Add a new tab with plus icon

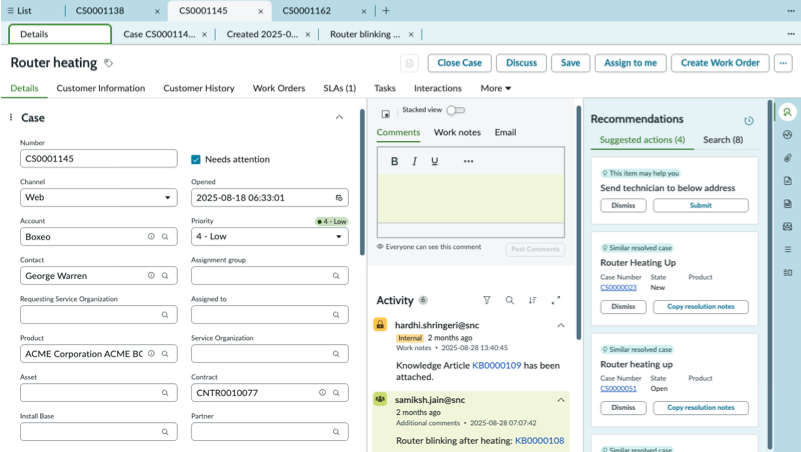pyautogui.click(x=386, y=11)
